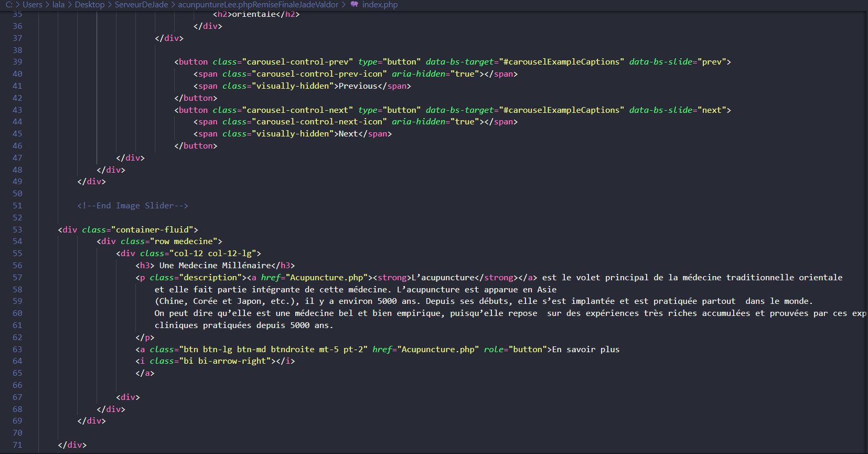
Task: Select line 57 by its line number
Action: [x=17, y=278]
